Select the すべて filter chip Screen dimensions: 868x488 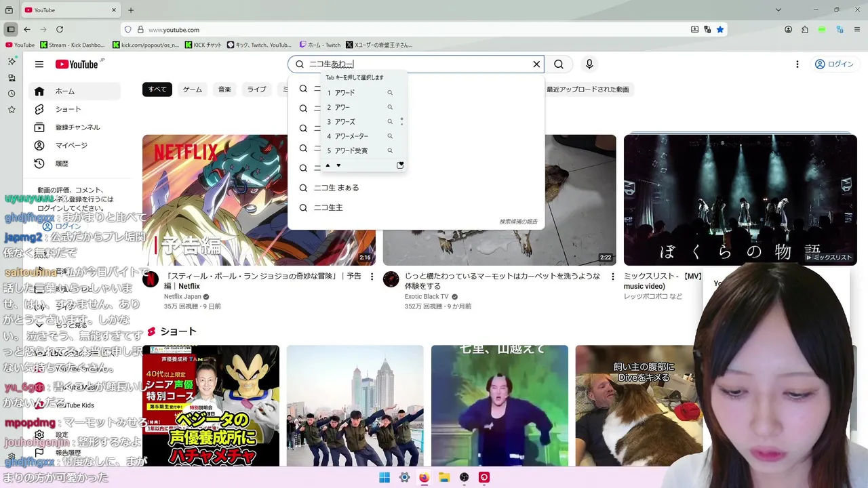click(157, 89)
